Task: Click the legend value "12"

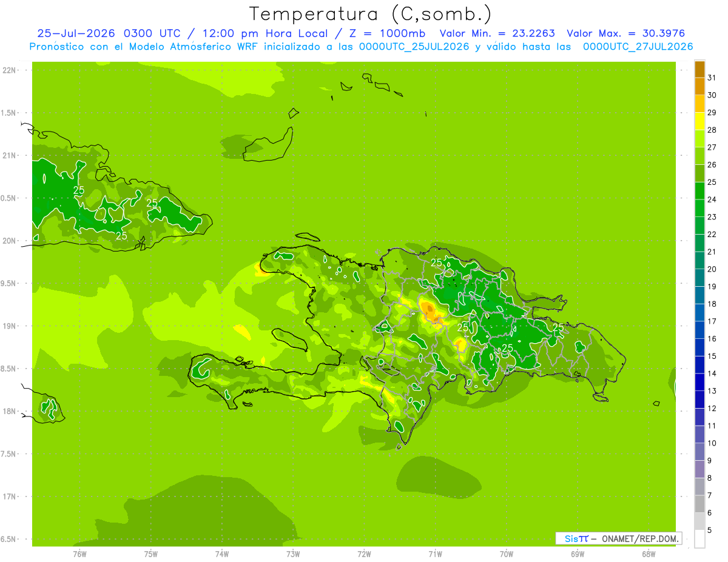Action: pos(712,408)
